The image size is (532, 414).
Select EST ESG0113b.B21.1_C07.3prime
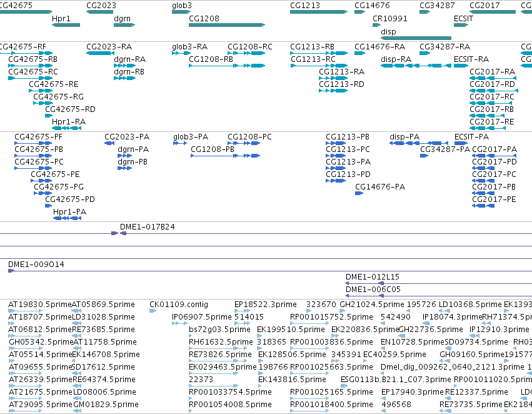[x=396, y=380]
